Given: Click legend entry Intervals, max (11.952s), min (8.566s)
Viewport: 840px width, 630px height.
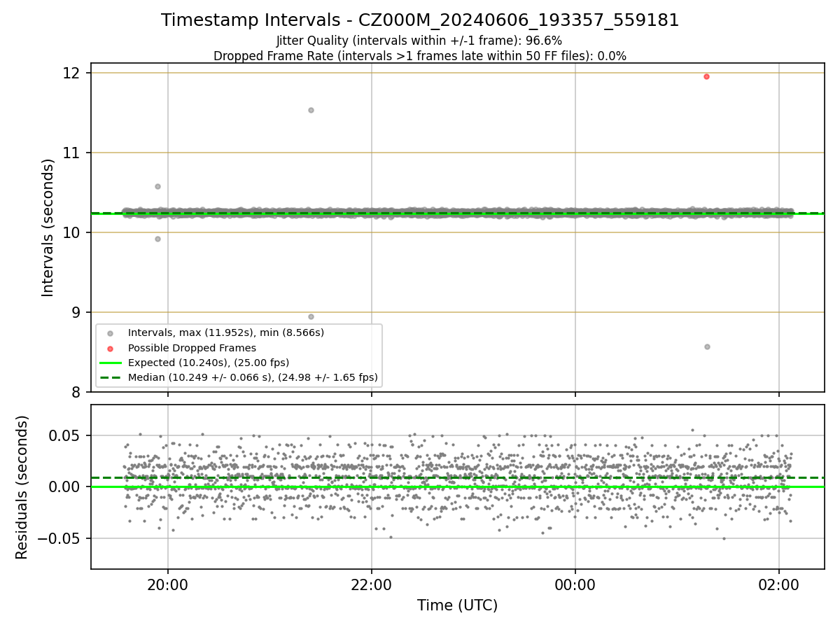Looking at the screenshot, I should [x=226, y=332].
